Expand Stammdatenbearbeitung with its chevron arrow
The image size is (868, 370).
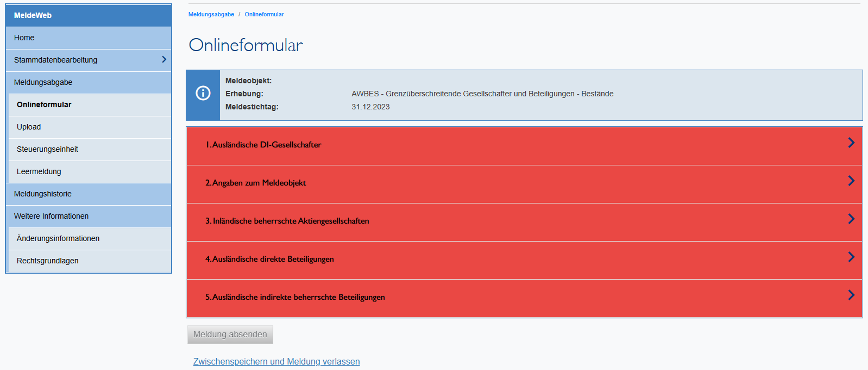pyautogui.click(x=164, y=59)
